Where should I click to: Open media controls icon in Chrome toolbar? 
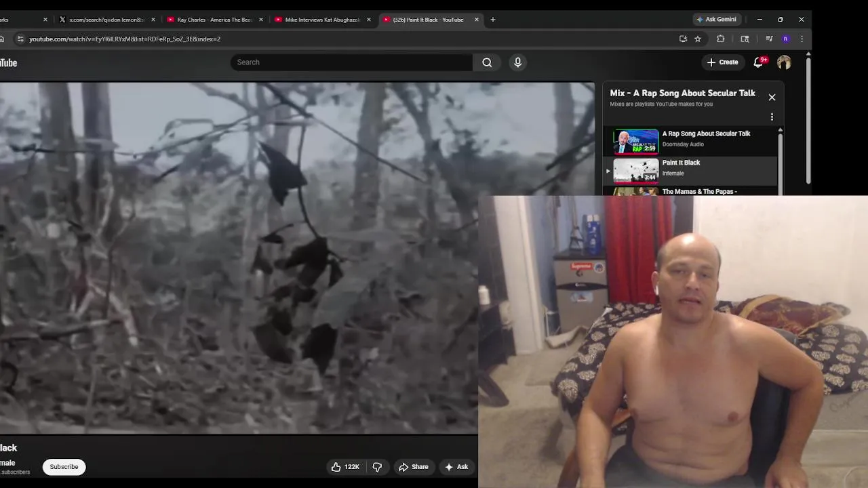tap(769, 39)
